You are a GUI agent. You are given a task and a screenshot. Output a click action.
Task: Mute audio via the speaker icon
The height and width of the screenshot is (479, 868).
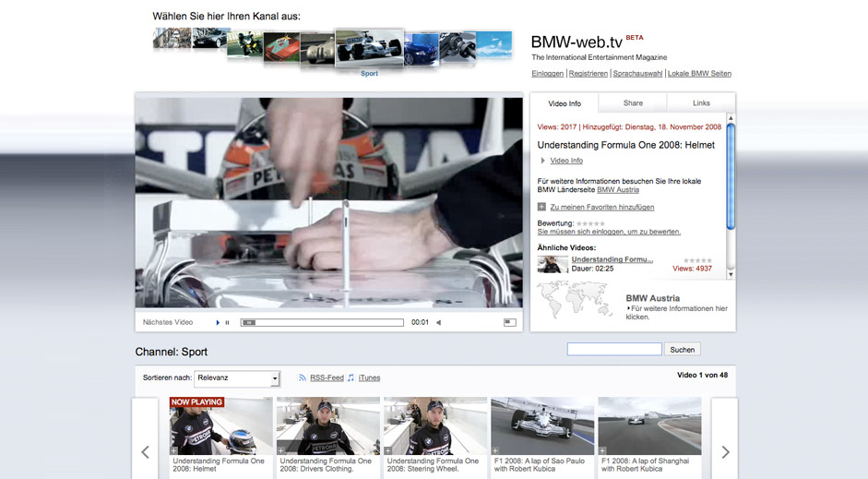click(x=438, y=322)
